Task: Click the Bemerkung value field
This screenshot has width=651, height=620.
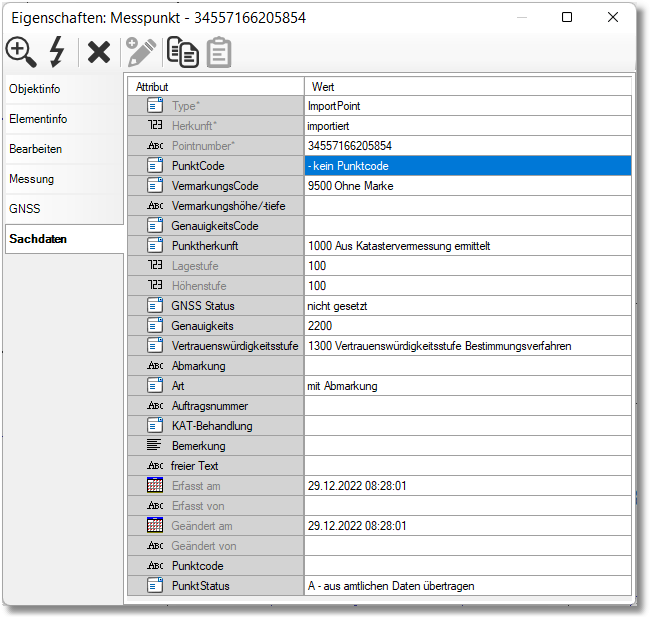Action: tap(467, 446)
